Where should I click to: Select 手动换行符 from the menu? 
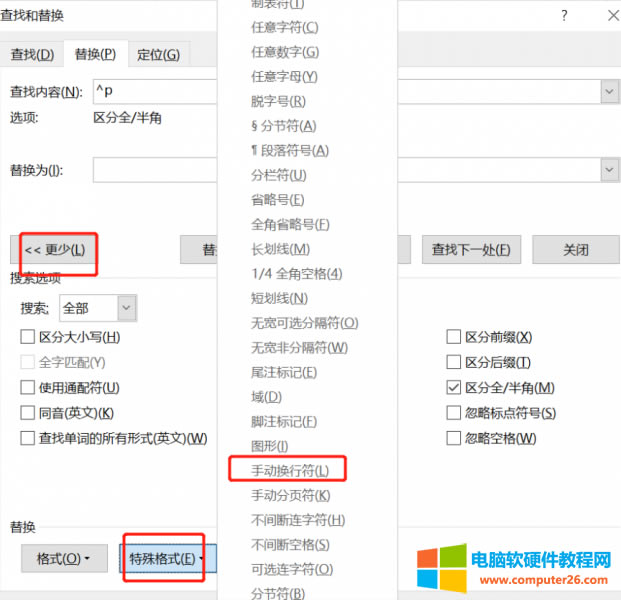[285, 470]
